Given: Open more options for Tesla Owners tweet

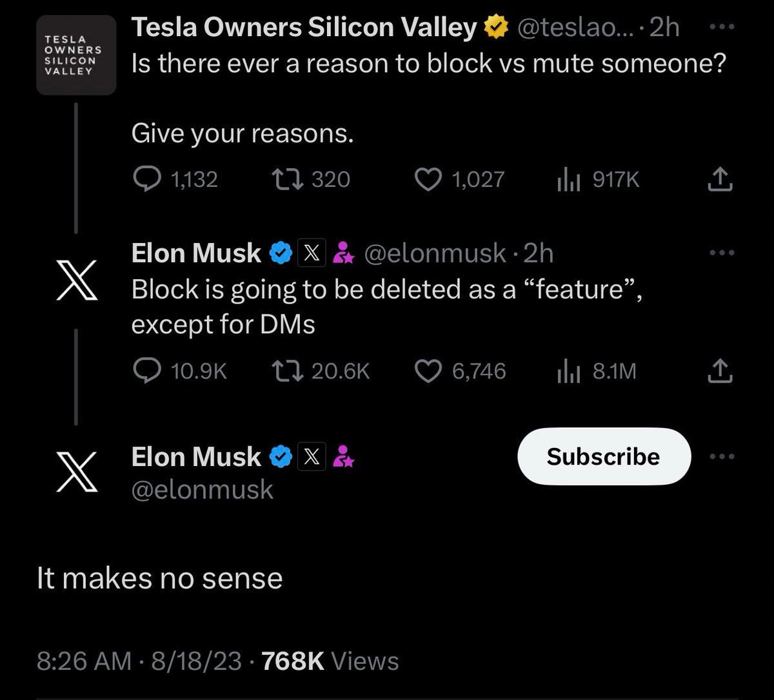Looking at the screenshot, I should pyautogui.click(x=721, y=28).
